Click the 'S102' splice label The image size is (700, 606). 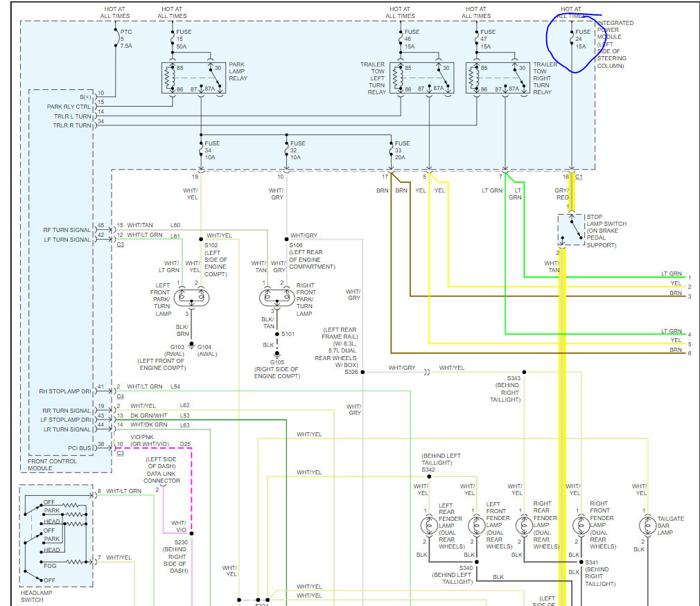211,245
